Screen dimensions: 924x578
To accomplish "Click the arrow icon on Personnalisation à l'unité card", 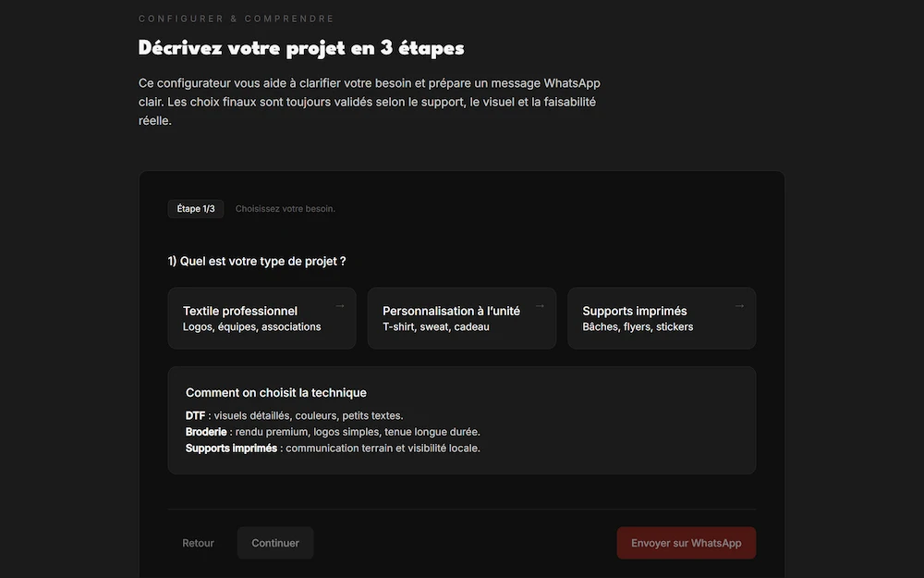I will pyautogui.click(x=540, y=305).
